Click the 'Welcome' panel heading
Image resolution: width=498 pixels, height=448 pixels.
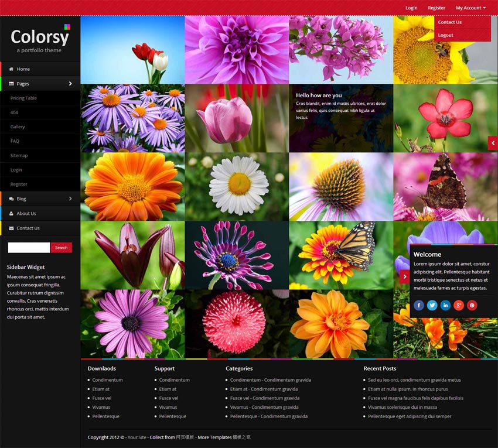[x=427, y=254]
